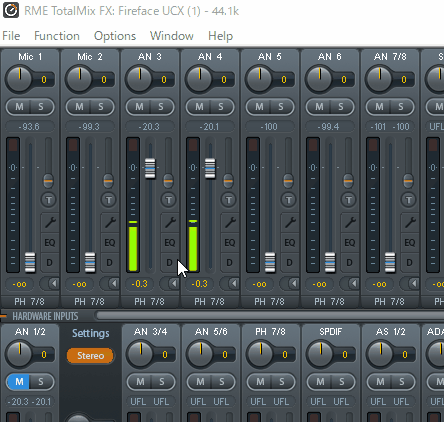Viewport: 444px width, 422px height.
Task: Toggle Trim (T) button on AN 7/8
Action: (409, 200)
